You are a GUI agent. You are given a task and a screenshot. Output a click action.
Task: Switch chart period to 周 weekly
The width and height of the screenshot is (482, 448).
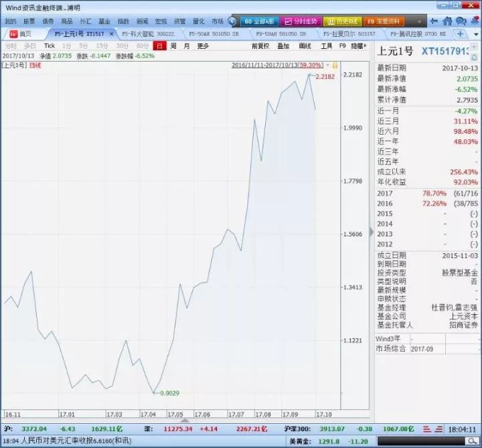pos(173,46)
